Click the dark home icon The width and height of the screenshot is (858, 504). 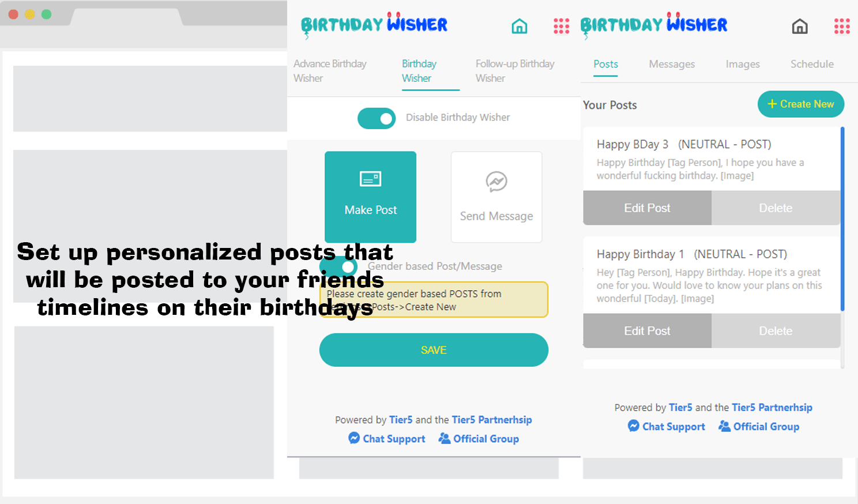799,26
